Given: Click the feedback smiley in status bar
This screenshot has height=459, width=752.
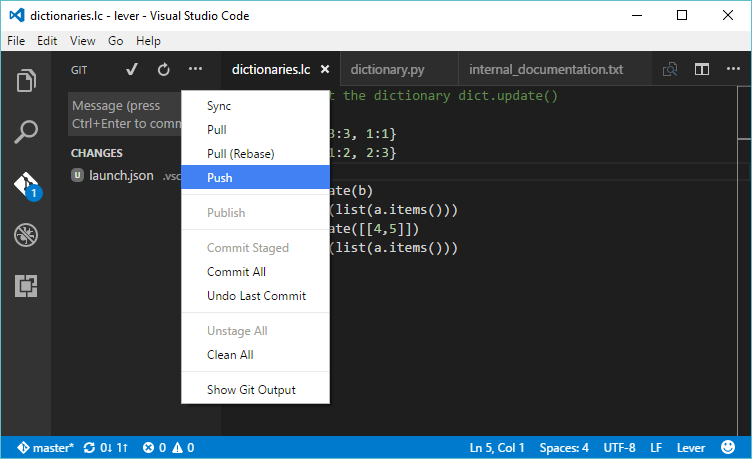Looking at the screenshot, I should click(x=726, y=448).
